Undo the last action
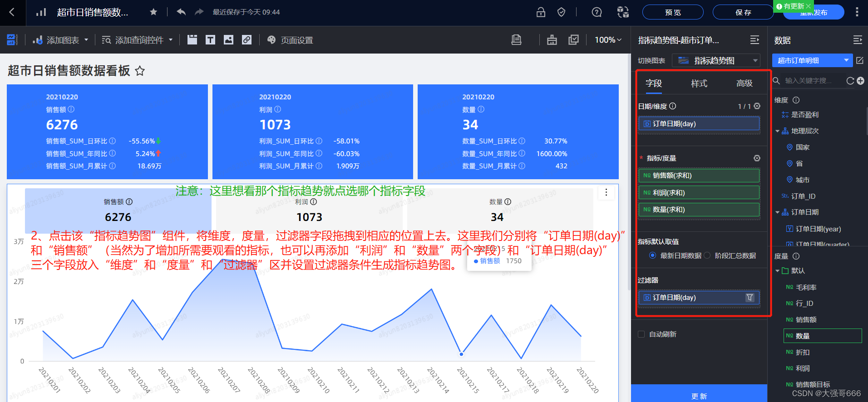Image resolution: width=868 pixels, height=402 pixels. tap(181, 12)
